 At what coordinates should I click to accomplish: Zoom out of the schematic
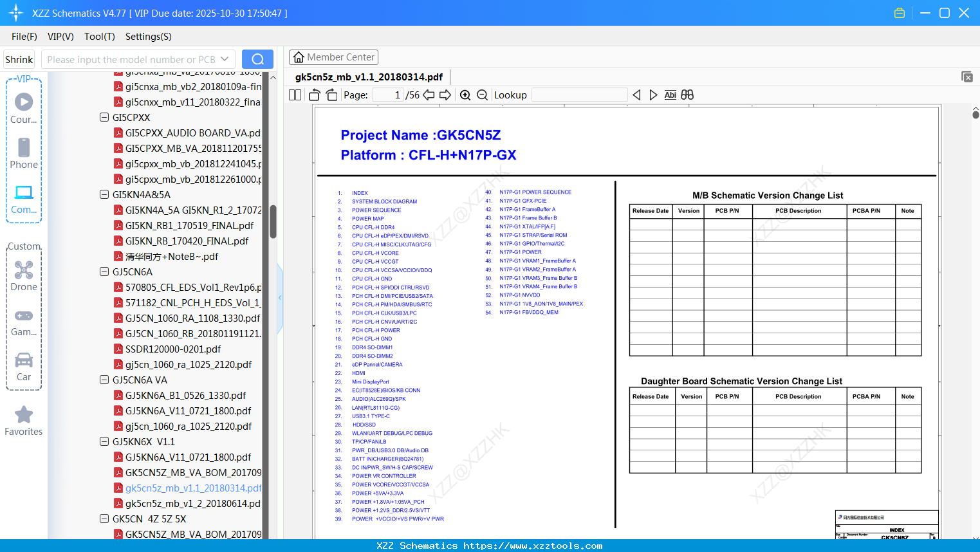point(482,95)
